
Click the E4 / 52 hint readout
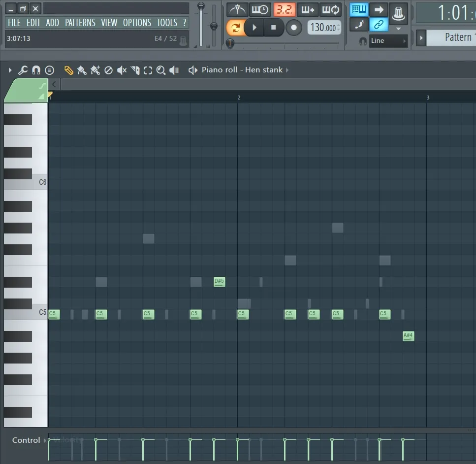click(x=165, y=38)
